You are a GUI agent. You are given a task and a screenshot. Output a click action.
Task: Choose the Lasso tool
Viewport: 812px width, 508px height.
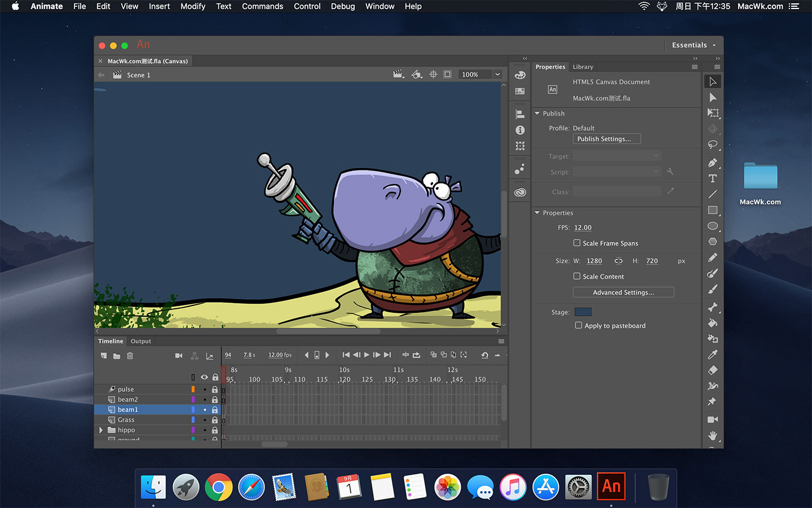coord(712,144)
